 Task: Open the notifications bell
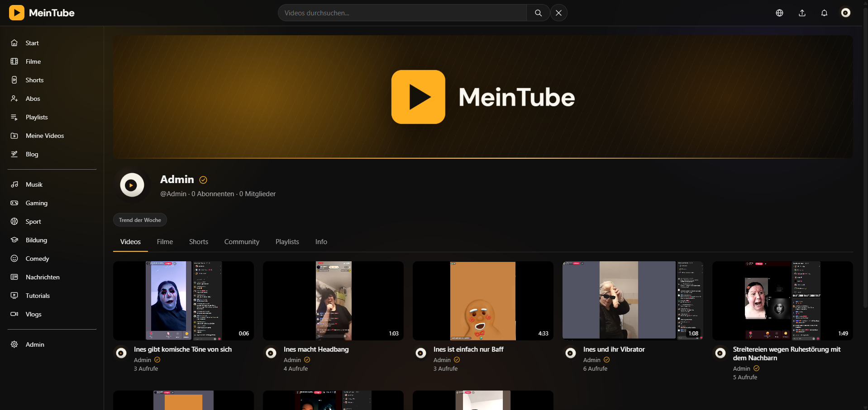(824, 13)
